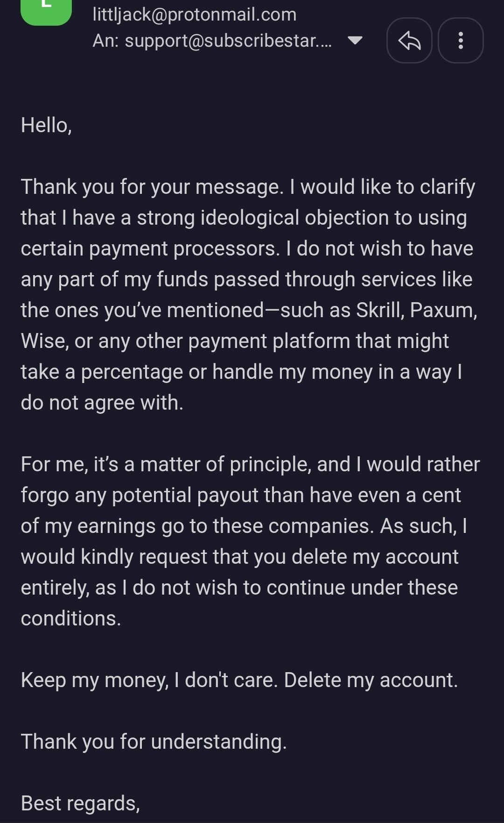Tap the "Thank you for understanding." line
This screenshot has height=823, width=504.
(x=154, y=742)
